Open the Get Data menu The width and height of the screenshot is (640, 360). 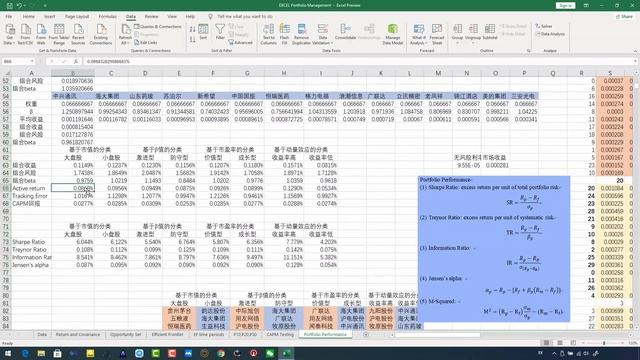[9, 34]
